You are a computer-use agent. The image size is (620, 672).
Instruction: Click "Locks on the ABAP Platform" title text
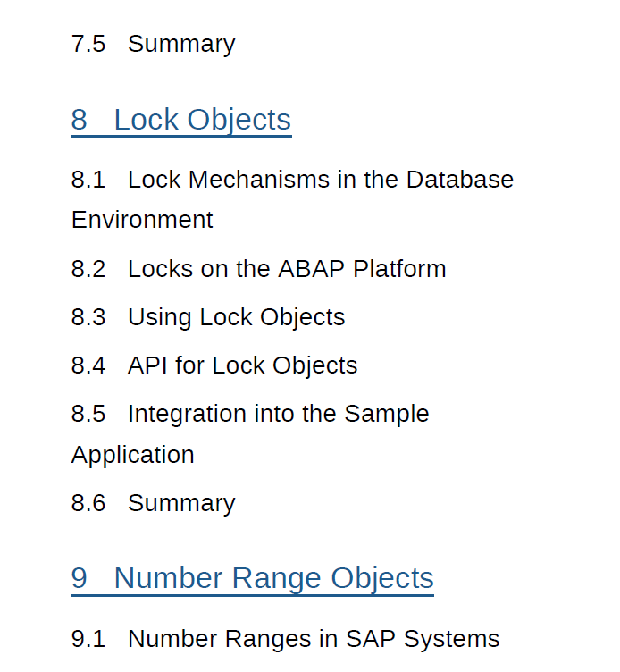point(287,269)
